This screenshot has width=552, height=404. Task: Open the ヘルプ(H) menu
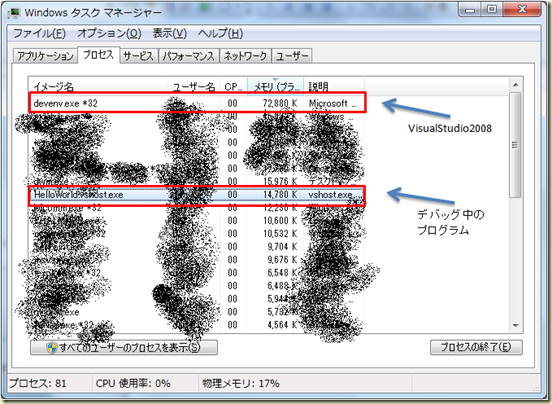[220, 33]
